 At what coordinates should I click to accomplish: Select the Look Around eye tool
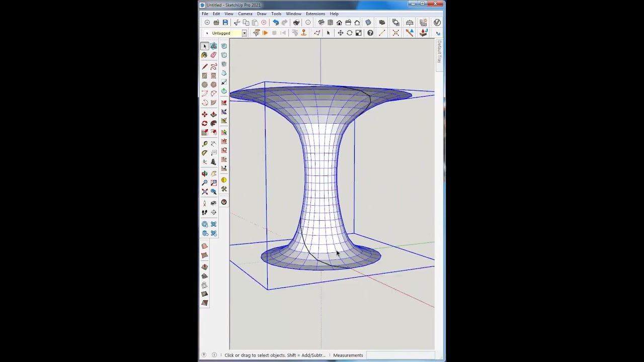click(x=214, y=203)
